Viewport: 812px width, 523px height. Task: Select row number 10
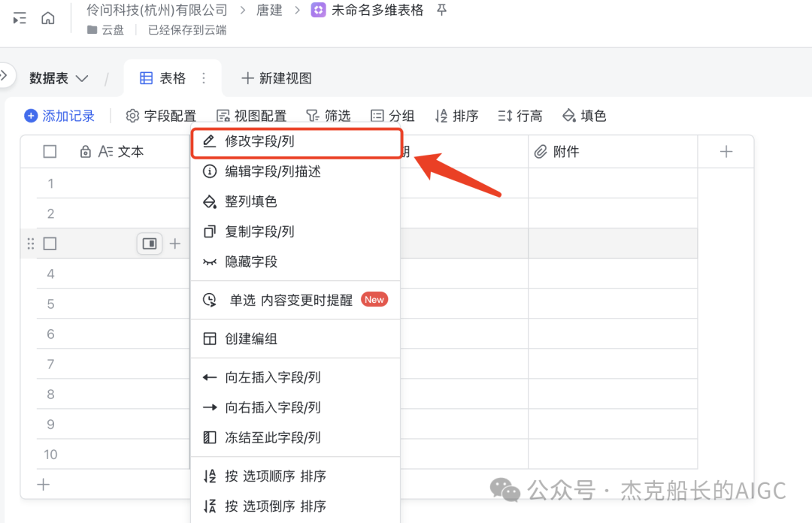51,455
